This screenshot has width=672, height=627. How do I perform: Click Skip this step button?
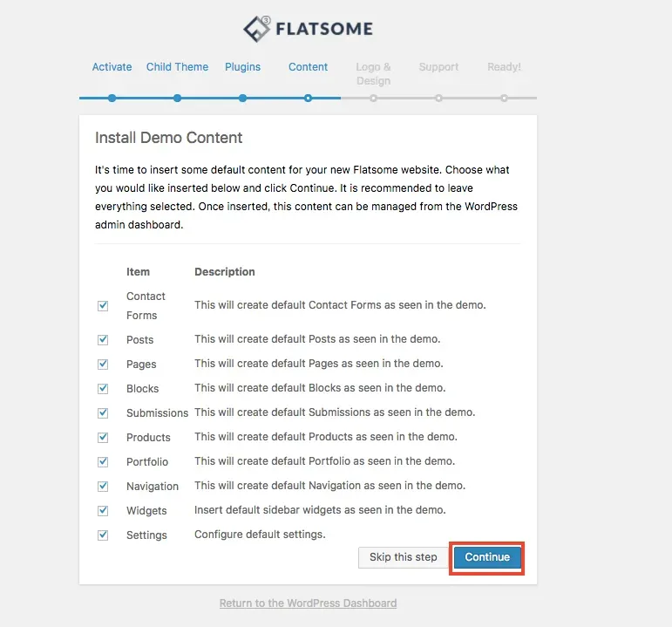click(404, 557)
